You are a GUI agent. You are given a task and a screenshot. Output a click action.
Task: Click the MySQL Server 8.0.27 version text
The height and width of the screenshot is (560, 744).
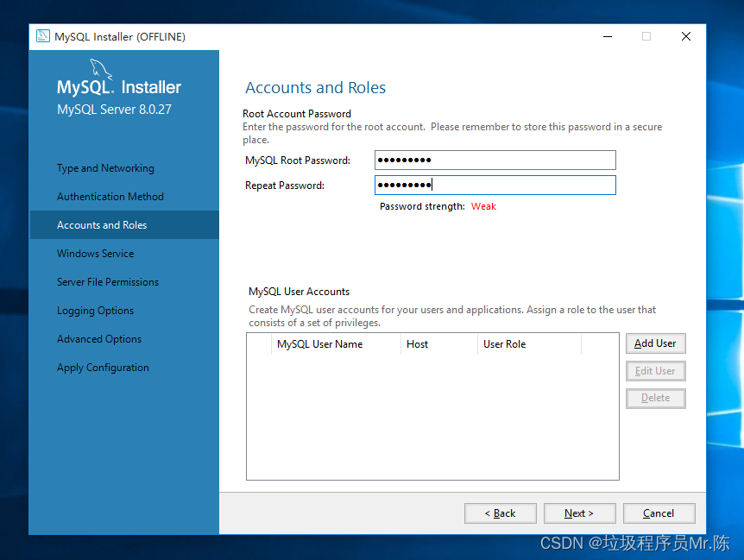[114, 110]
